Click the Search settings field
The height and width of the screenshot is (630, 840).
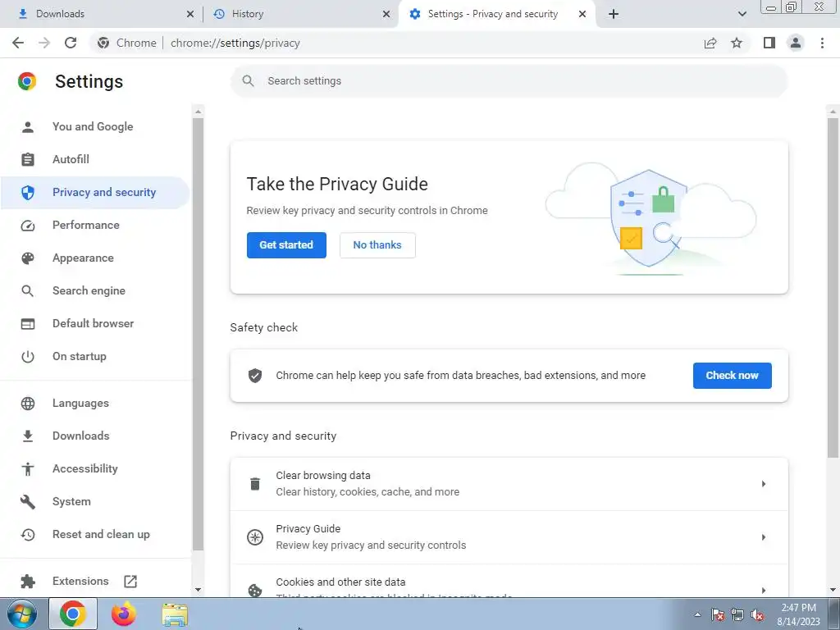click(509, 81)
